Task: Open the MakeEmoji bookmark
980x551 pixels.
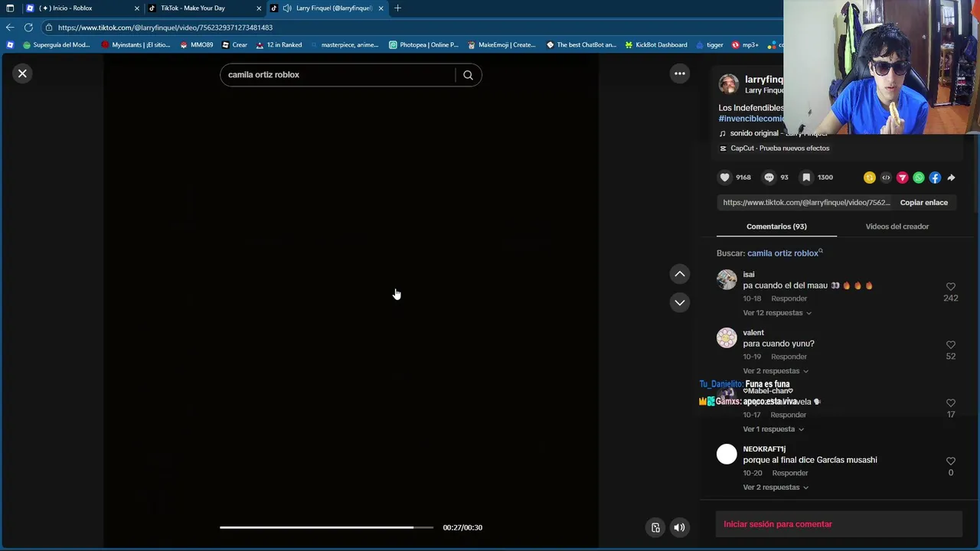Action: pos(501,45)
